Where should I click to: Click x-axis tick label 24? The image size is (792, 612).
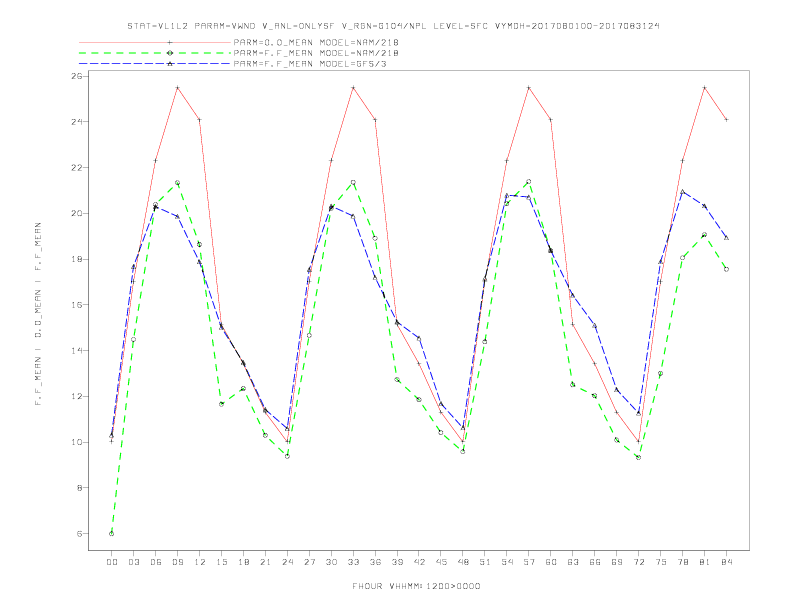point(287,562)
